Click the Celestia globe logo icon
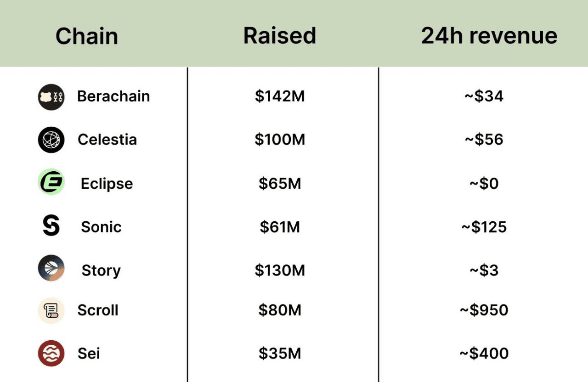588x382 pixels. point(51,140)
